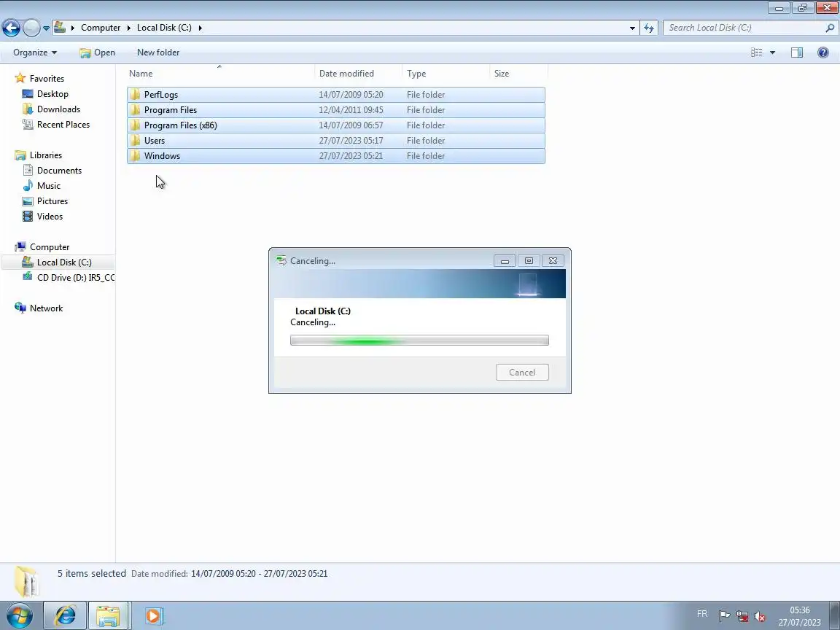Image resolution: width=840 pixels, height=630 pixels.
Task: Sort by Size column header
Action: click(518, 74)
